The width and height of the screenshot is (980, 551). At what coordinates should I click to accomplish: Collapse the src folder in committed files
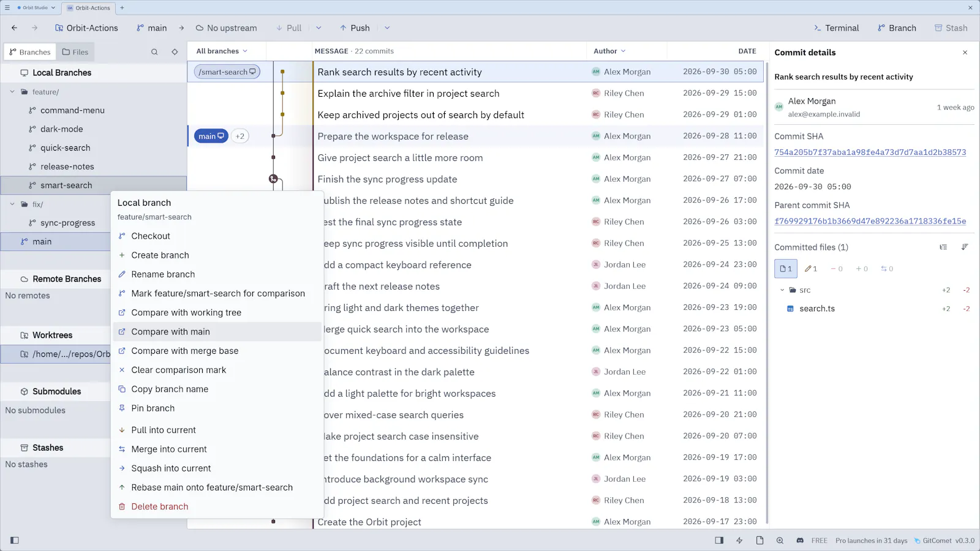pyautogui.click(x=782, y=290)
